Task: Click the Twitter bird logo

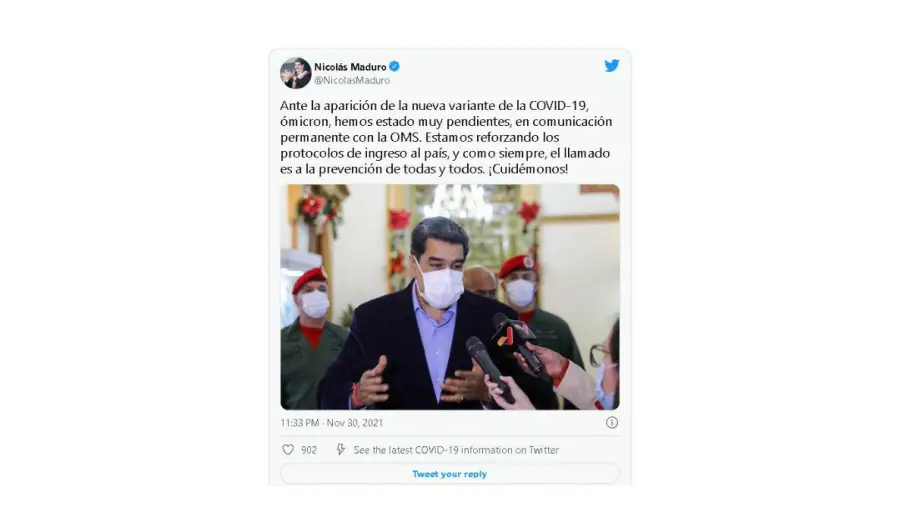Action: coord(612,66)
